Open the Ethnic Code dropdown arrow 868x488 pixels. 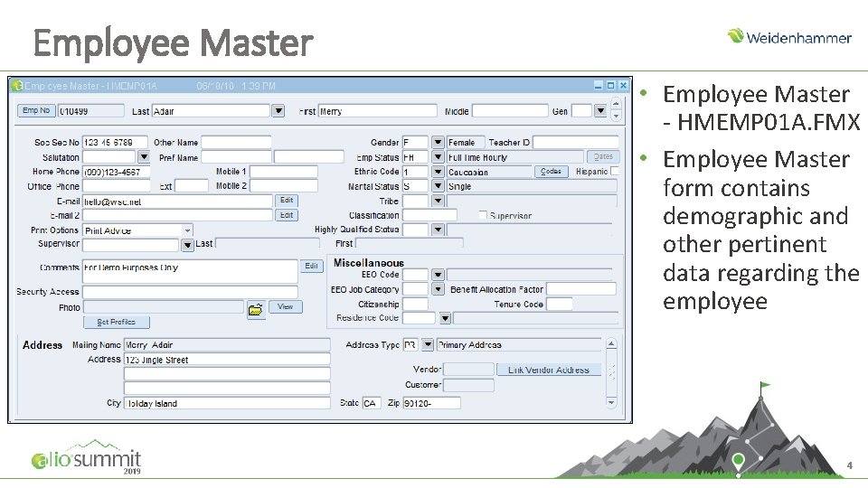pos(438,172)
